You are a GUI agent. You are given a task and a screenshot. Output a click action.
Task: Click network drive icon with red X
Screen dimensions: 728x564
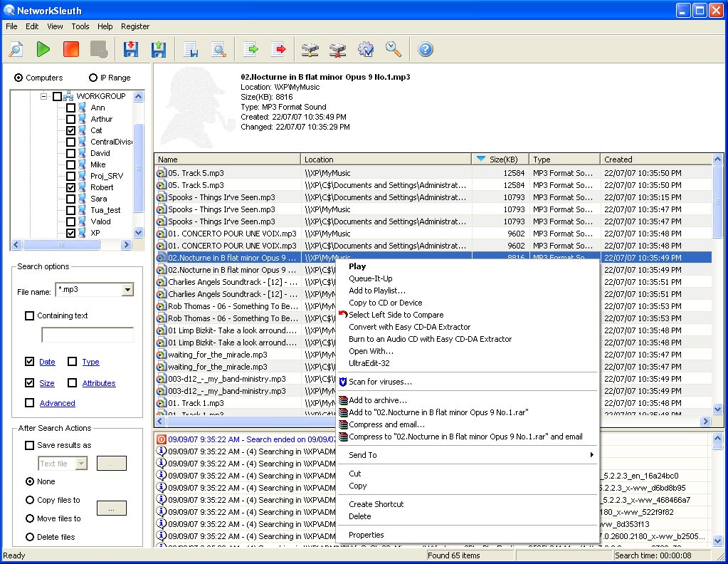pyautogui.click(x=337, y=49)
